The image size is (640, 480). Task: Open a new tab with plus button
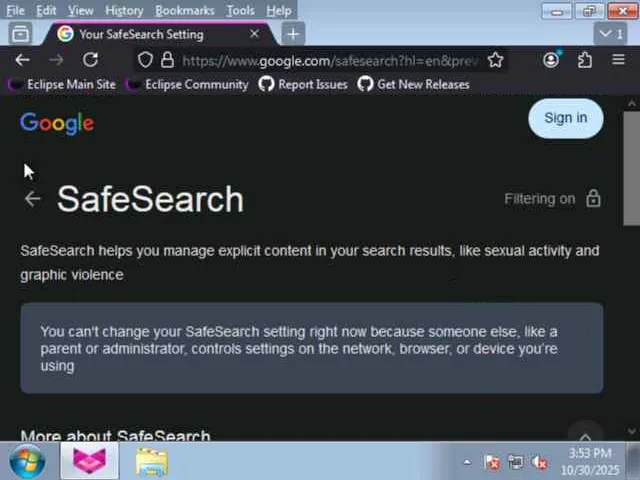293,34
